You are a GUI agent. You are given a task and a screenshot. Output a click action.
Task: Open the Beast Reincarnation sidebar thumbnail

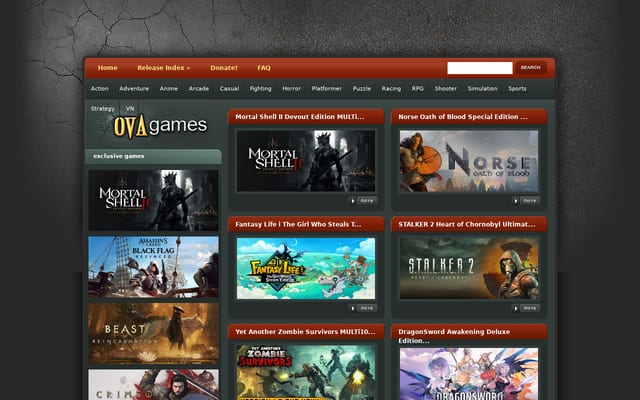(153, 333)
